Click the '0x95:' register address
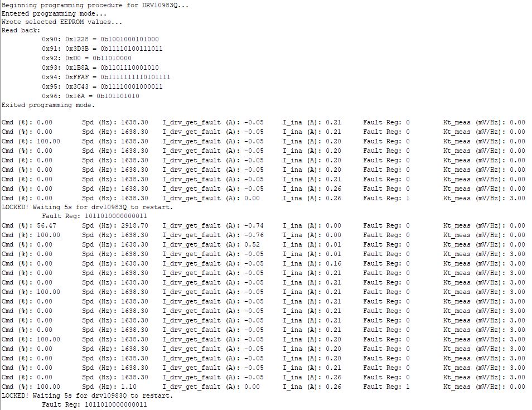 pos(51,87)
